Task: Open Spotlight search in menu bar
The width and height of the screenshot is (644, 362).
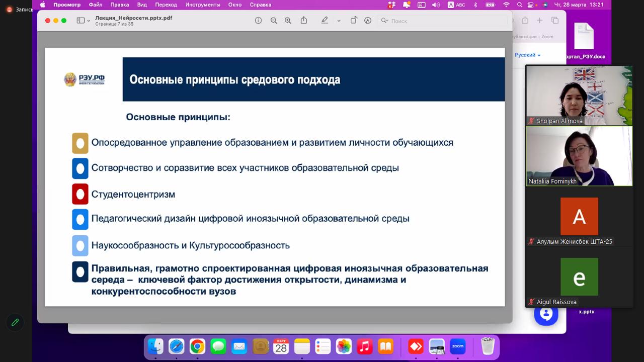Action: 519,5
